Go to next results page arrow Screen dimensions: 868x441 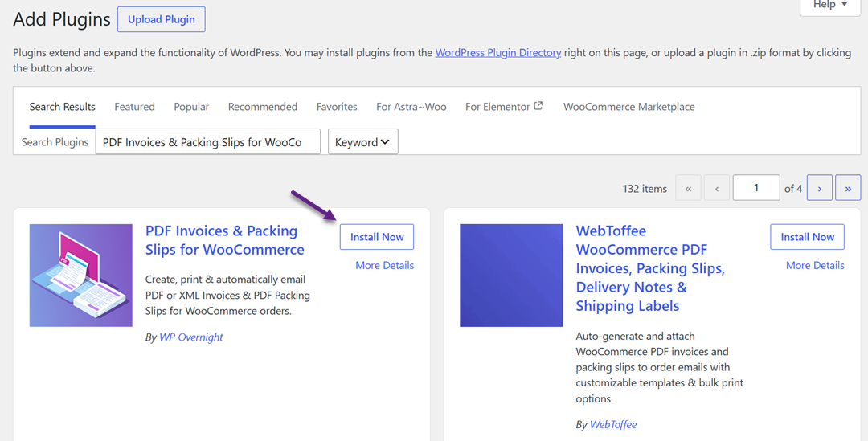point(819,188)
